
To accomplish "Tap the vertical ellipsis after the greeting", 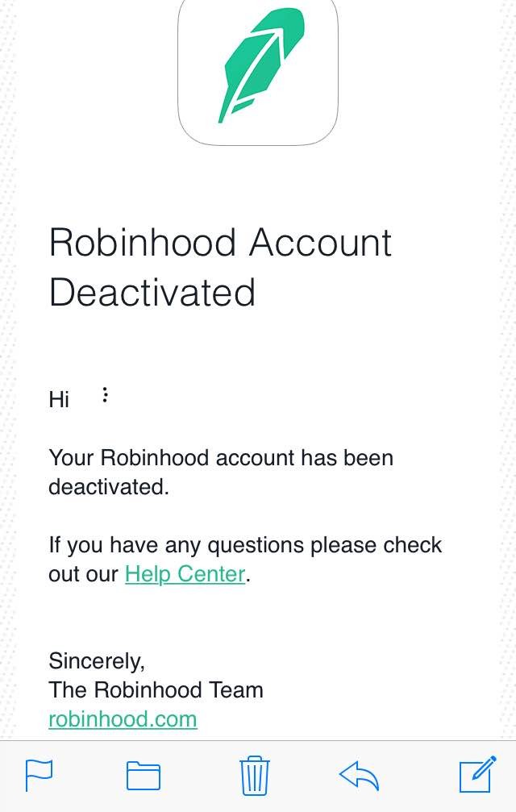I will pyautogui.click(x=105, y=395).
